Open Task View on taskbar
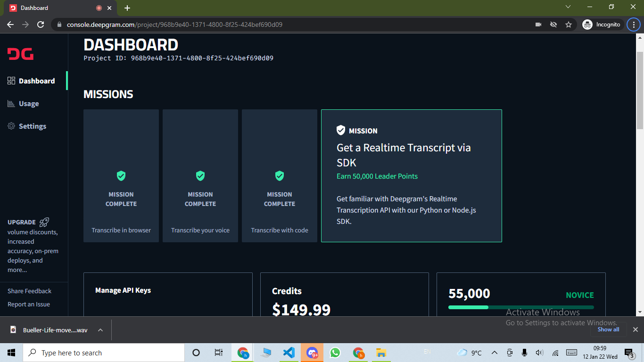 point(218,353)
